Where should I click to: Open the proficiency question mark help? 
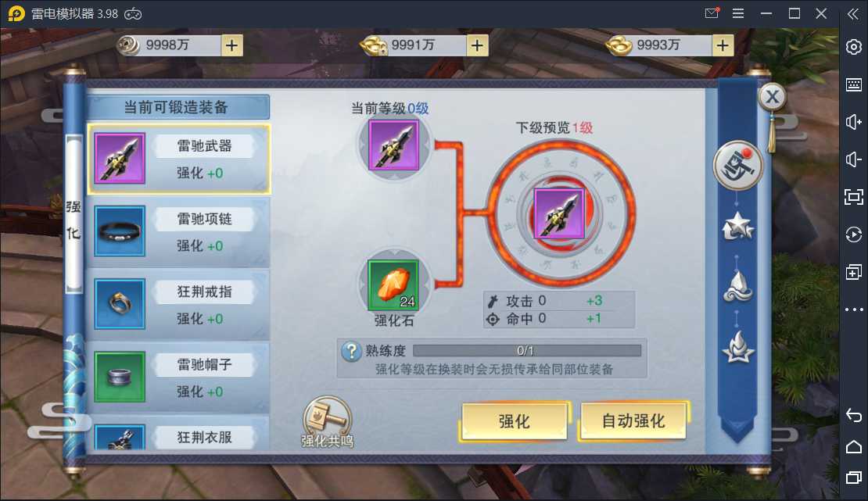(351, 351)
